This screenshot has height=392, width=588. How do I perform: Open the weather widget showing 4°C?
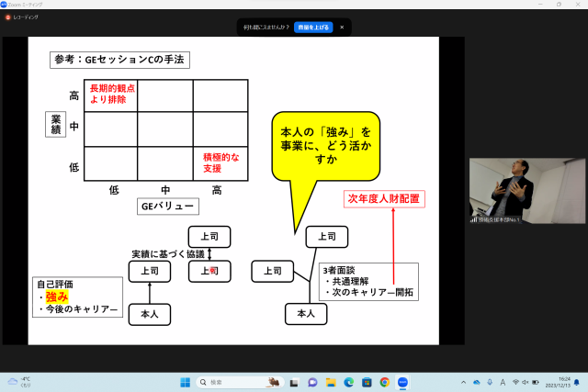20,382
